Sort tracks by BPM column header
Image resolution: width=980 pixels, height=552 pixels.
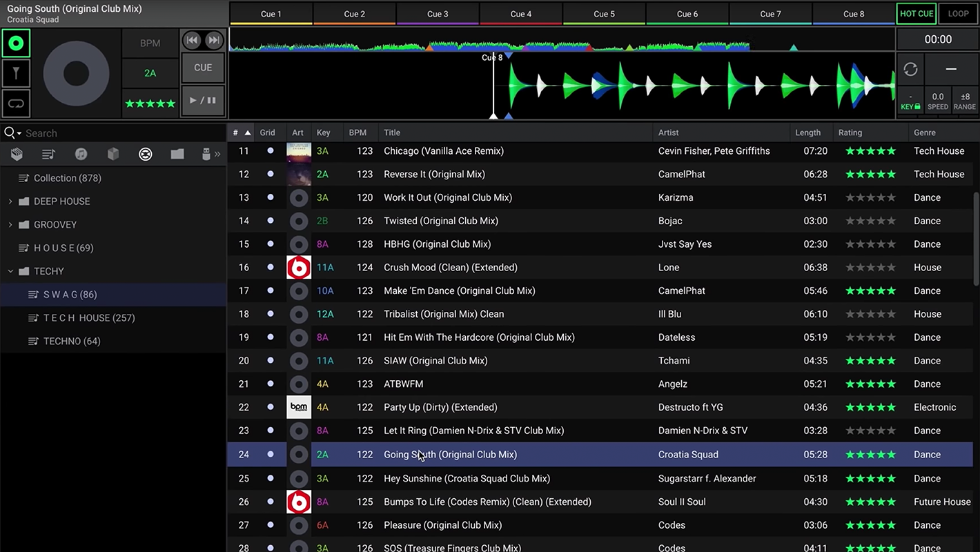357,132
